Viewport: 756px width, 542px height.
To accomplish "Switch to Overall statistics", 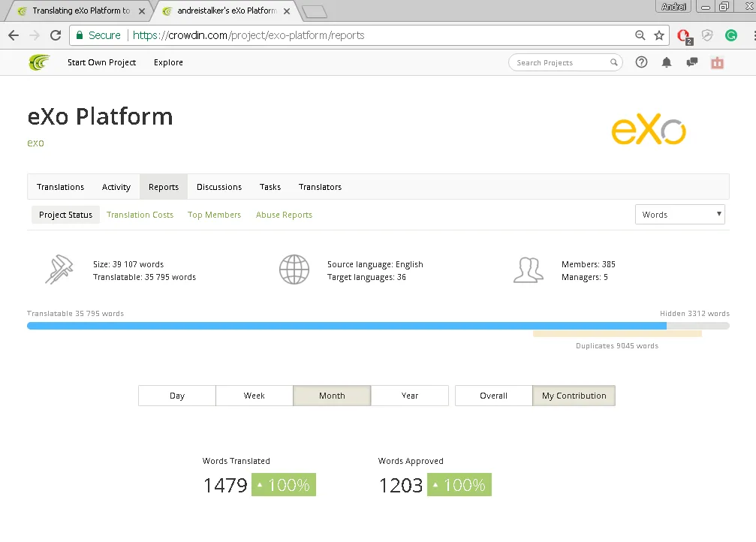I will [493, 396].
